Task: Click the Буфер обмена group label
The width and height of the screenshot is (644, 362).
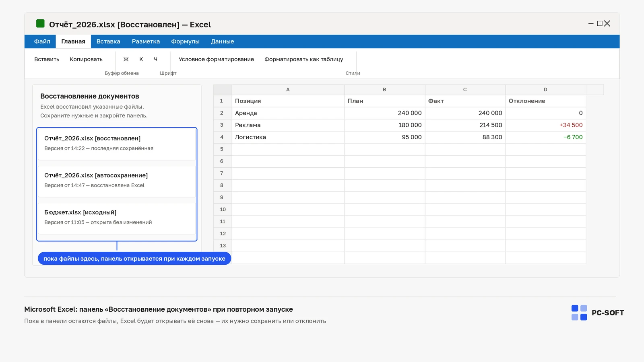Action: (122, 73)
